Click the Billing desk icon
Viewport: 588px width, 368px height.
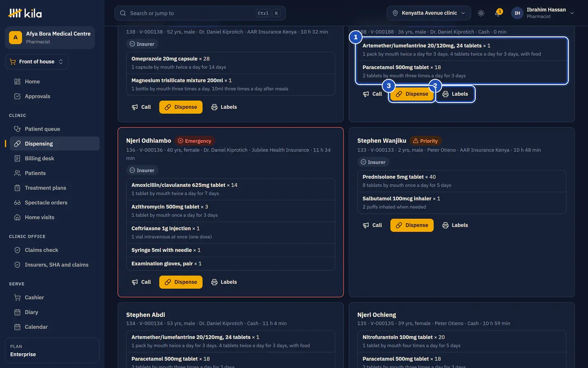pos(17,158)
